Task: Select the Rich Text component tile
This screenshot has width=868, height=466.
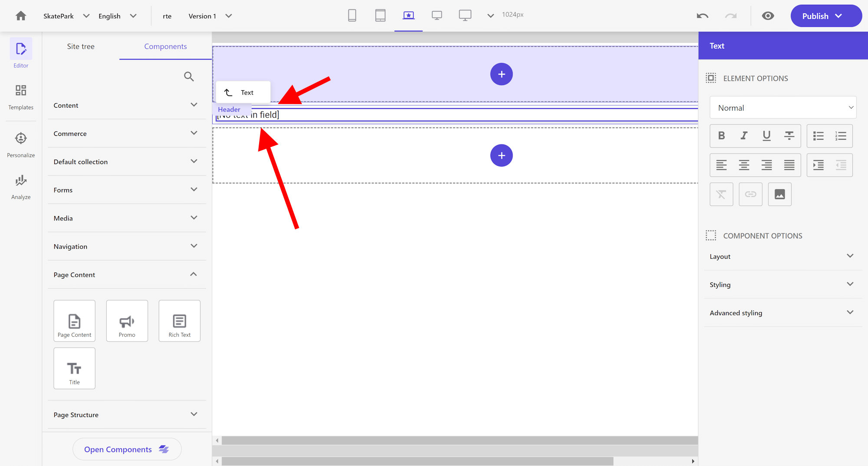Action: pyautogui.click(x=179, y=321)
